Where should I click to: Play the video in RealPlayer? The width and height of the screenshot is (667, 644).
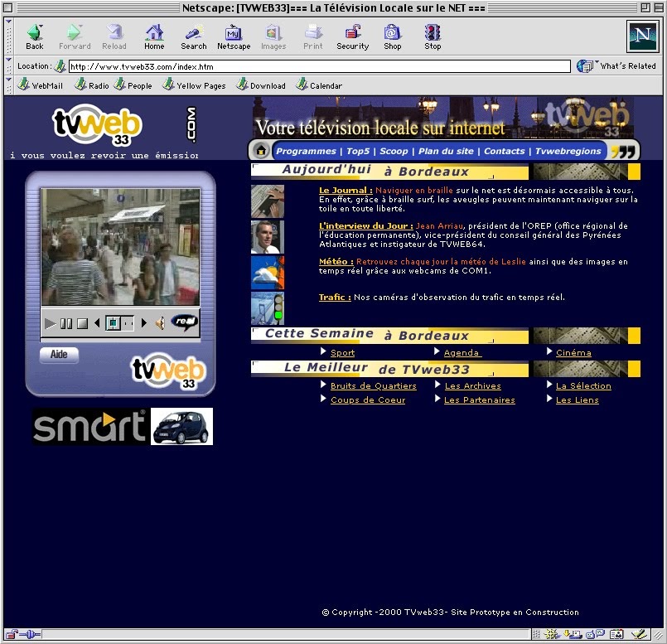(51, 323)
